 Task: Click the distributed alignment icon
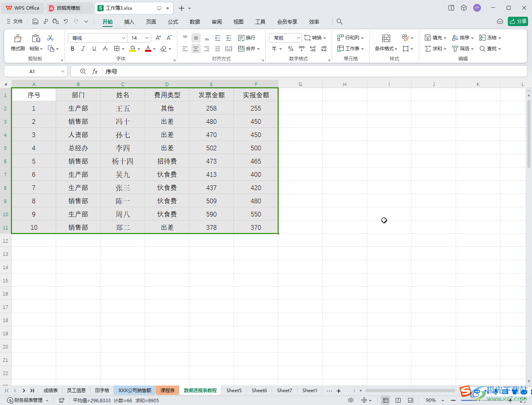pyautogui.click(x=229, y=49)
